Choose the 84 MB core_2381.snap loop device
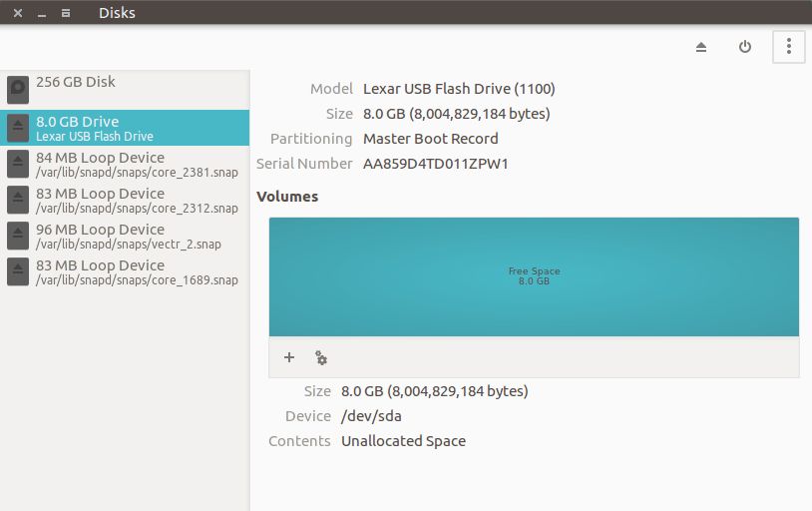Viewport: 812px width, 511px height. 124,164
